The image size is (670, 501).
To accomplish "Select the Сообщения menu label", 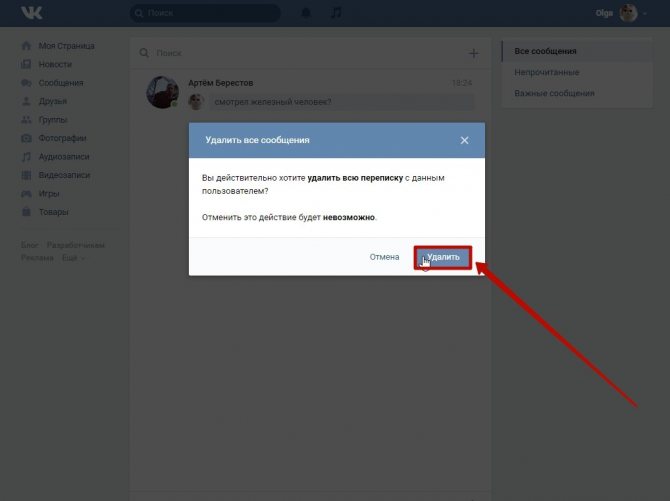I will point(61,83).
